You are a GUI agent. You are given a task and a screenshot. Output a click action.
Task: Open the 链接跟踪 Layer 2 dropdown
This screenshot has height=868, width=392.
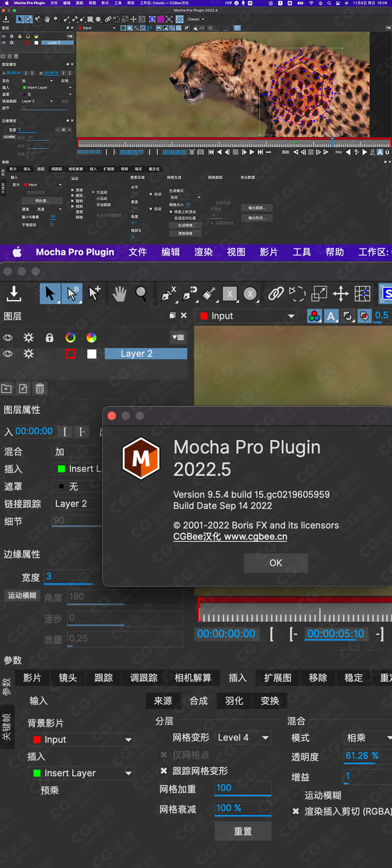[x=77, y=503]
